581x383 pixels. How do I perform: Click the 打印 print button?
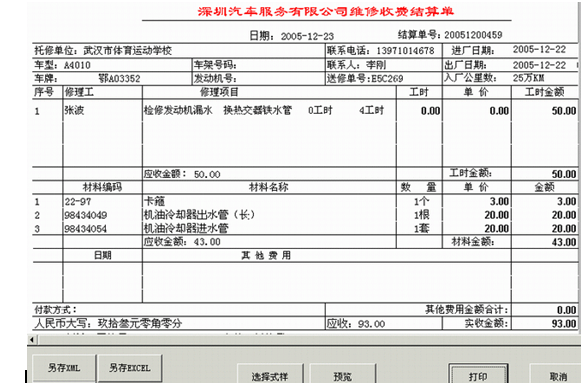point(478,373)
